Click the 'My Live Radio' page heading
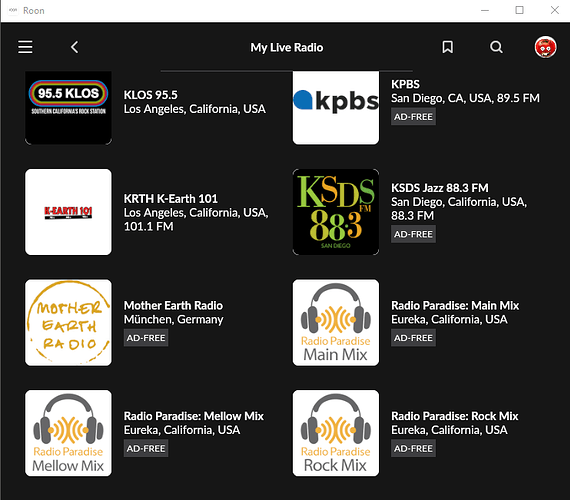This screenshot has width=570, height=500. click(x=286, y=48)
